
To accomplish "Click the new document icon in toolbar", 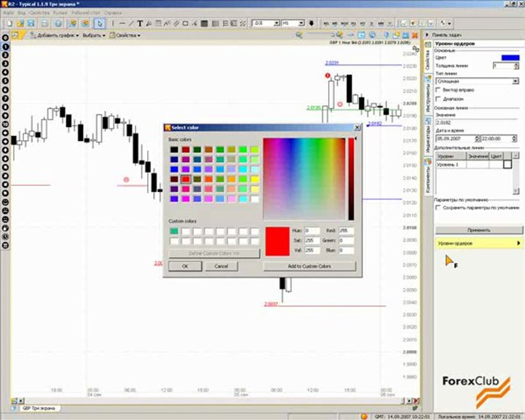I will coord(9,23).
